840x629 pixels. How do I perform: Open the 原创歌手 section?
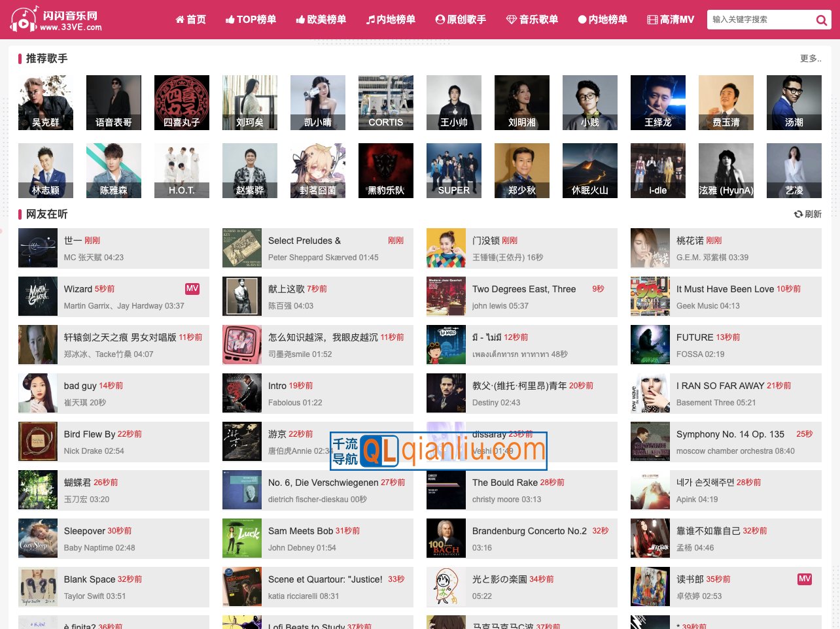[x=461, y=20]
